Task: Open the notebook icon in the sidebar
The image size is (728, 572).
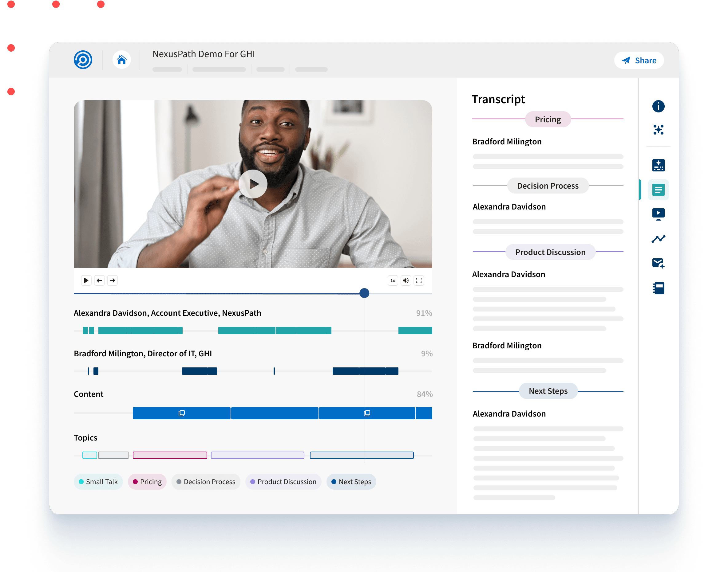Action: click(658, 288)
